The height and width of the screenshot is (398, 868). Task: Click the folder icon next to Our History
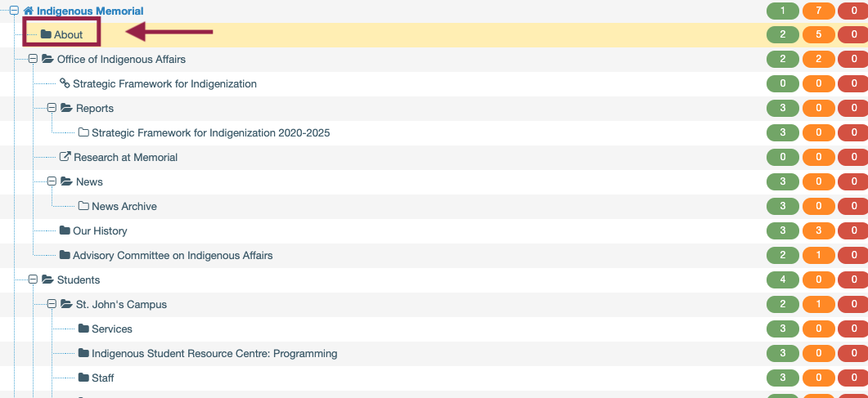(x=65, y=230)
